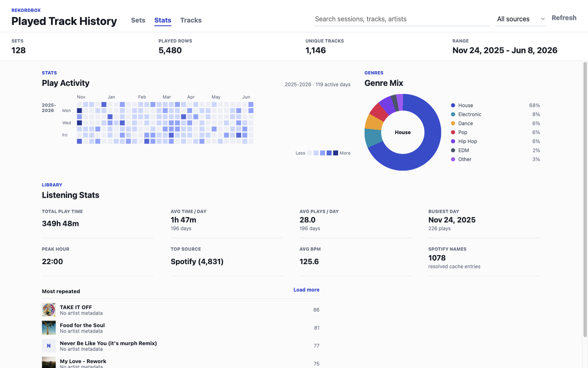Click the Other legend color dot

click(453, 159)
